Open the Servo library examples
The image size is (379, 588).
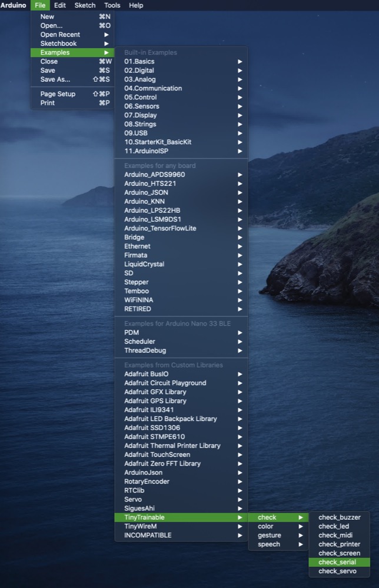(133, 499)
